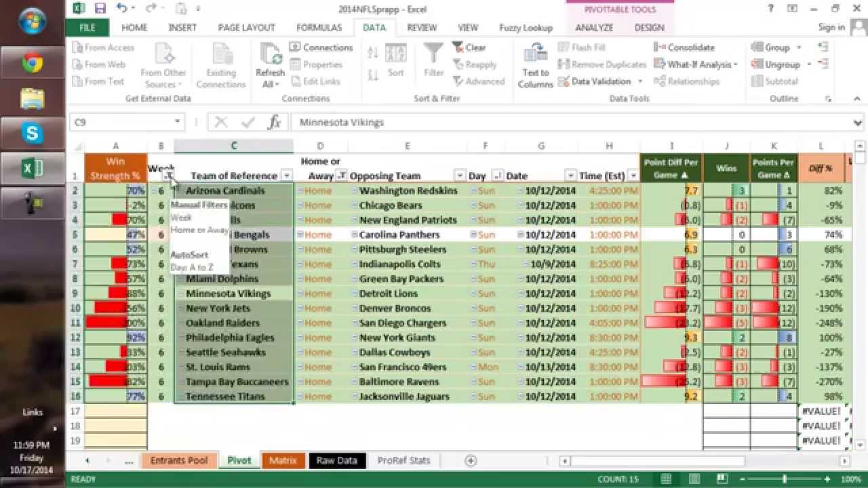This screenshot has height=488, width=868.
Task: Click the Show Detail outline icon
Action: (x=823, y=47)
